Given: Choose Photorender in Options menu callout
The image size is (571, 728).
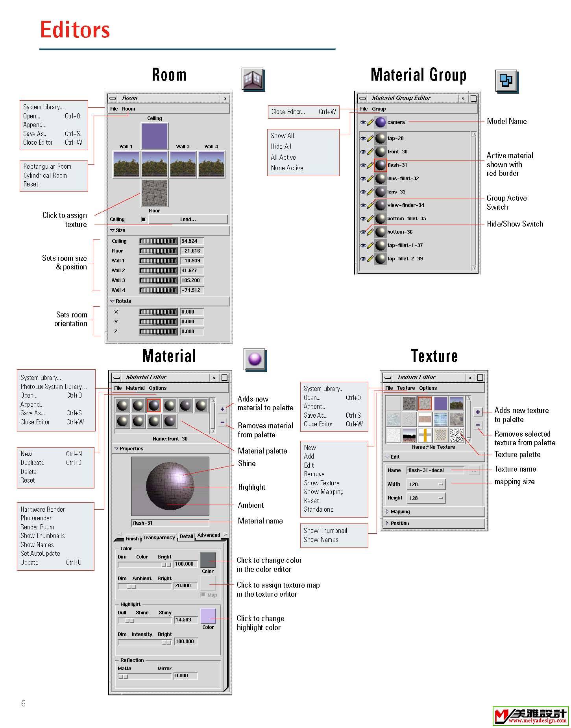Looking at the screenshot, I should (x=36, y=518).
